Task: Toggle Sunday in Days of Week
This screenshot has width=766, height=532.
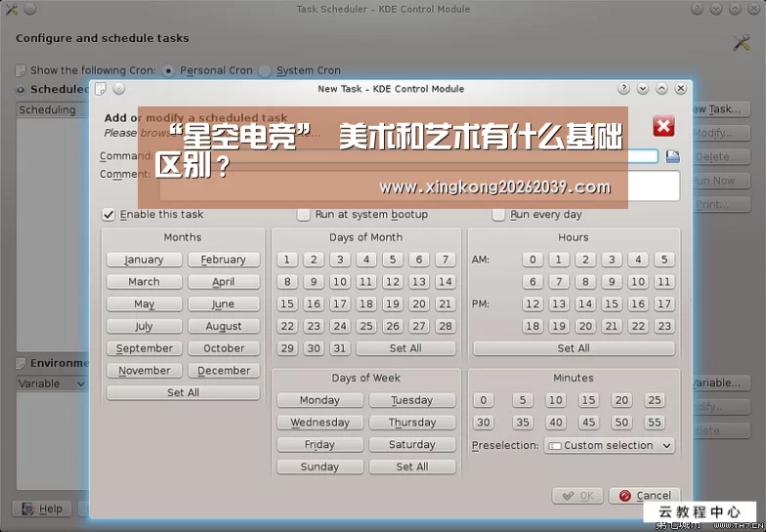Action: click(x=320, y=467)
